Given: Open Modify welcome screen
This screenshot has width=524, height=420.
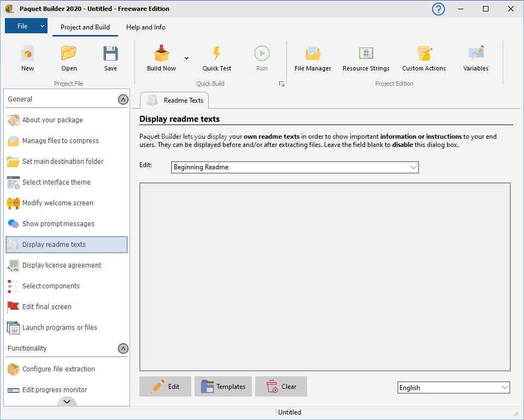Looking at the screenshot, I should [x=67, y=203].
